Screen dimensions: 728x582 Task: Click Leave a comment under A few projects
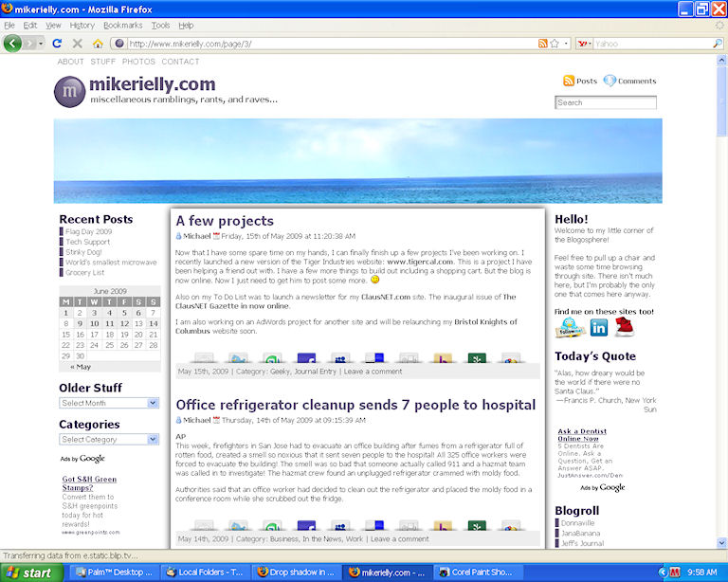click(373, 372)
